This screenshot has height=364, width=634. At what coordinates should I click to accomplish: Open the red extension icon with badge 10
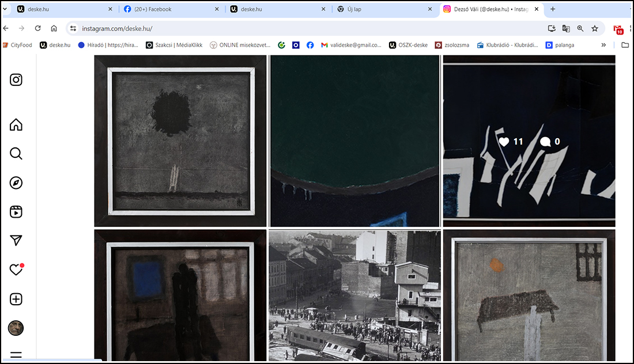[x=618, y=29]
